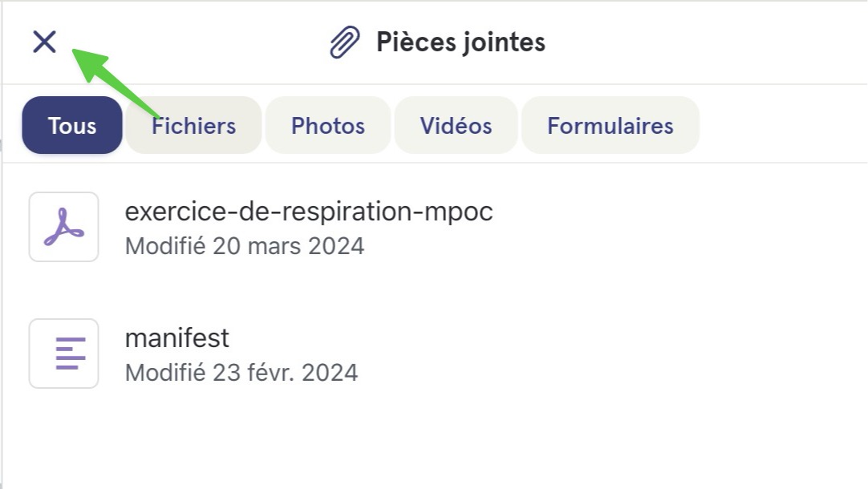This screenshot has height=489, width=868.
Task: Select the Tous filter tab
Action: click(x=72, y=126)
